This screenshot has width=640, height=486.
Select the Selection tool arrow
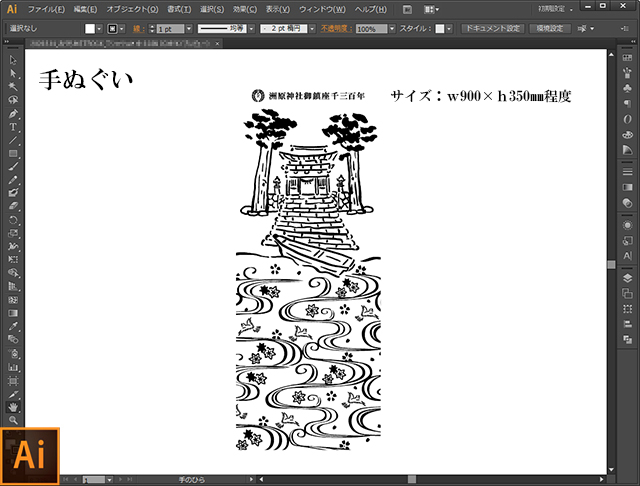pos(13,60)
